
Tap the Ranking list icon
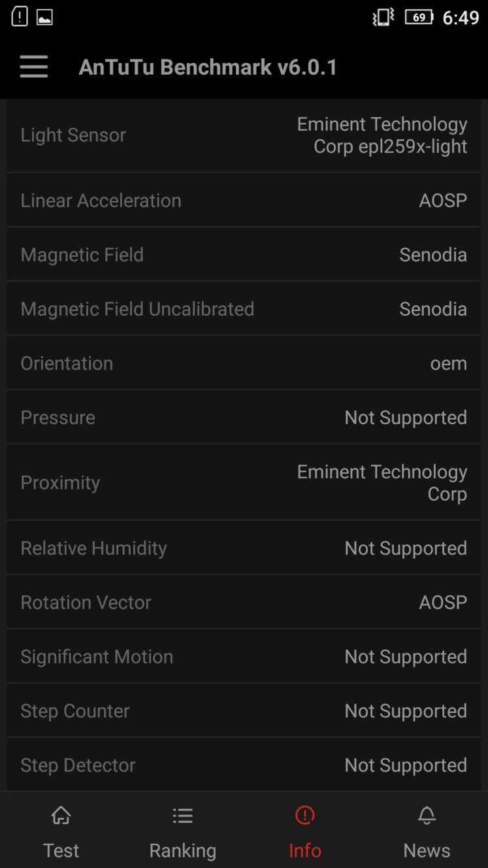[x=182, y=815]
